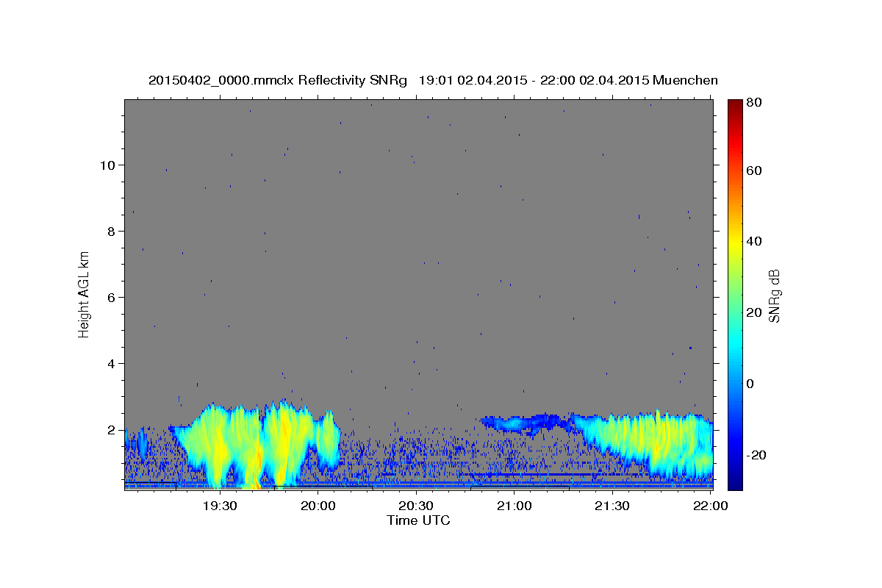Click the plot title text
This screenshot has width=882, height=588.
pos(433,80)
